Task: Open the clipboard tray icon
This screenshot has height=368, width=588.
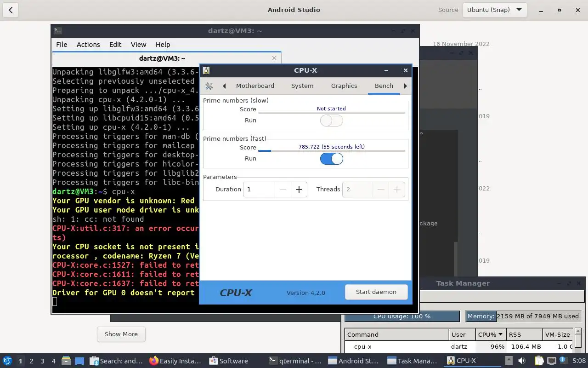Action: [x=539, y=361]
